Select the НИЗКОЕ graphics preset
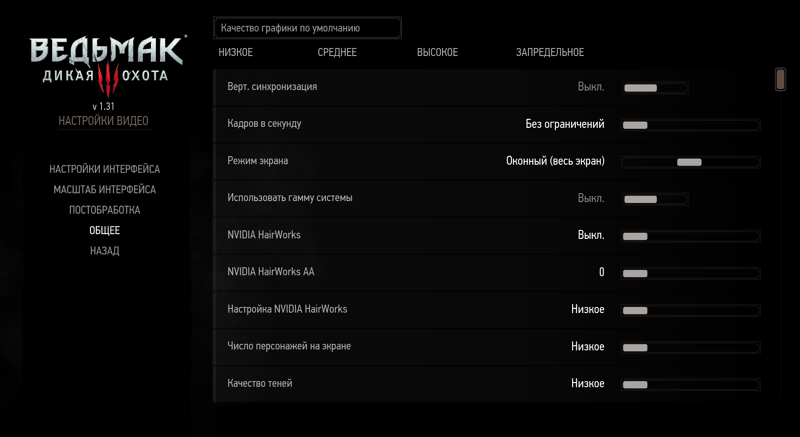800x437 pixels. [x=235, y=52]
